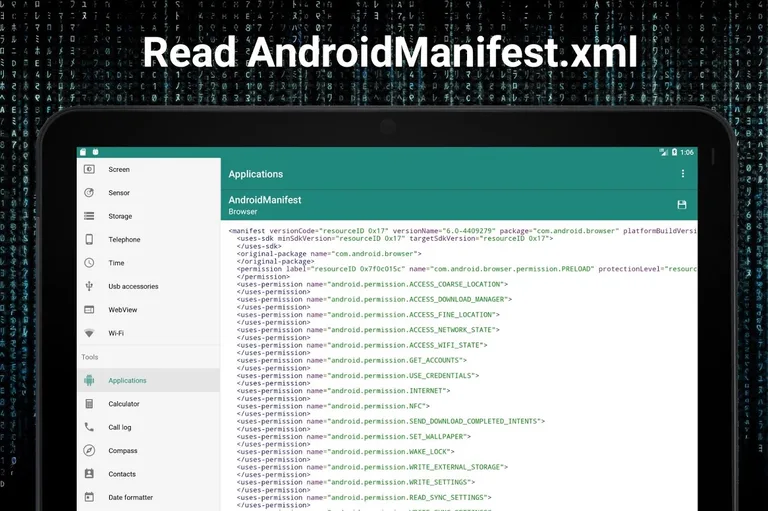Click the Applications android icon

coord(89,380)
